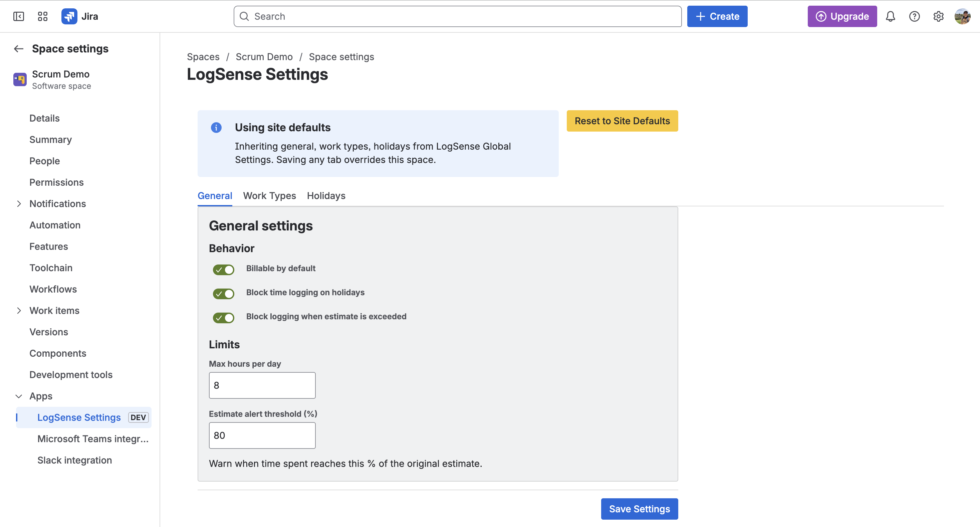Open the app switcher grid icon
The image size is (980, 527).
coord(43,16)
